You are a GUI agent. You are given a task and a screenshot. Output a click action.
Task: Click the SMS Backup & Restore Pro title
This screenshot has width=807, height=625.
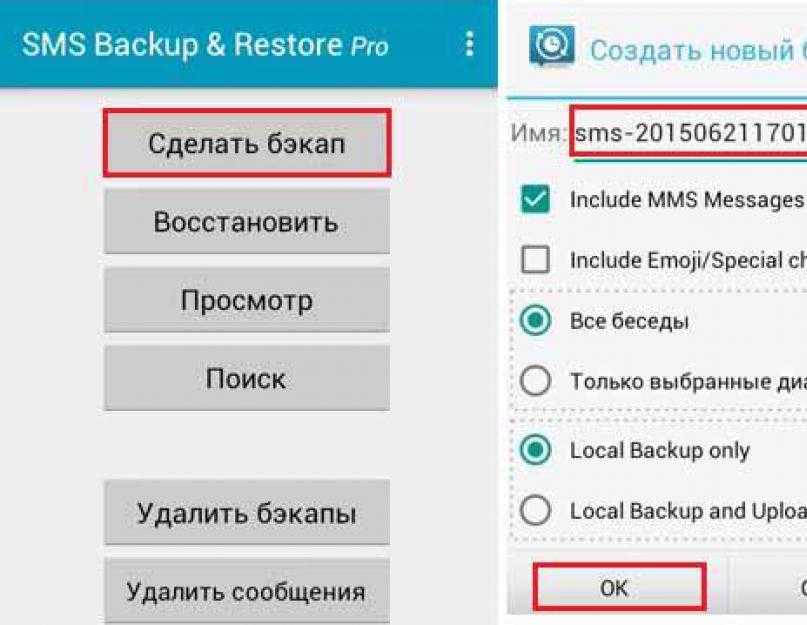[205, 45]
